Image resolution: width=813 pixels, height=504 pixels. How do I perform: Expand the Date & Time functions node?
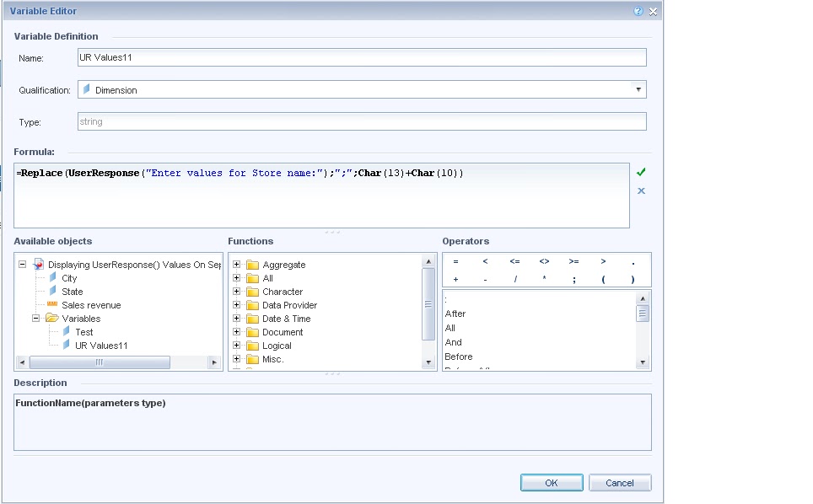[237, 318]
